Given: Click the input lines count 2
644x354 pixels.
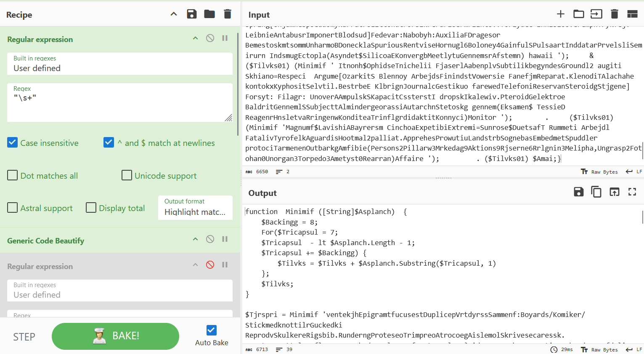Looking at the screenshot, I should click(x=288, y=172).
